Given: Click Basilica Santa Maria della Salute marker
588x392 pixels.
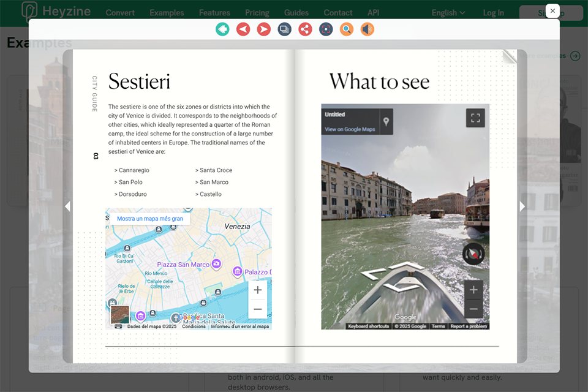Looking at the screenshot, I should tap(175, 318).
